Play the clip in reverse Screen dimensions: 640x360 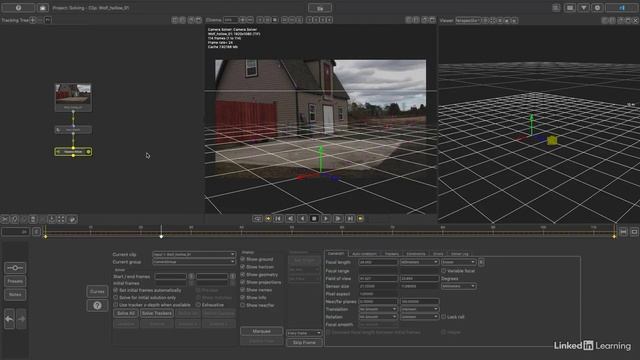coord(302,219)
